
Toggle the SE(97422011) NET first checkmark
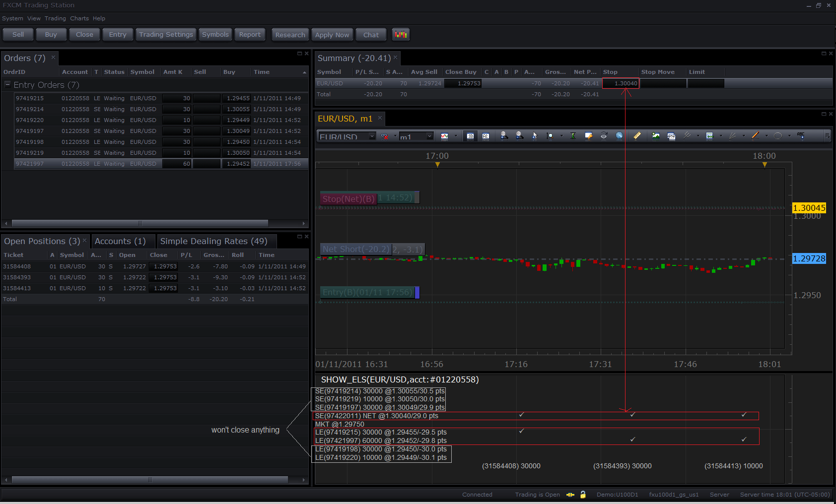[x=521, y=415]
